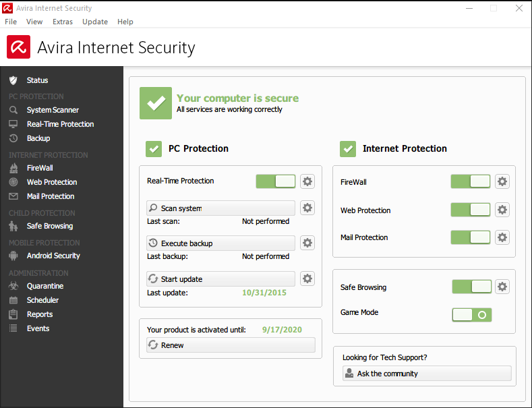The height and width of the screenshot is (408, 532).
Task: Click the Scan system settings gear
Action: (x=307, y=208)
